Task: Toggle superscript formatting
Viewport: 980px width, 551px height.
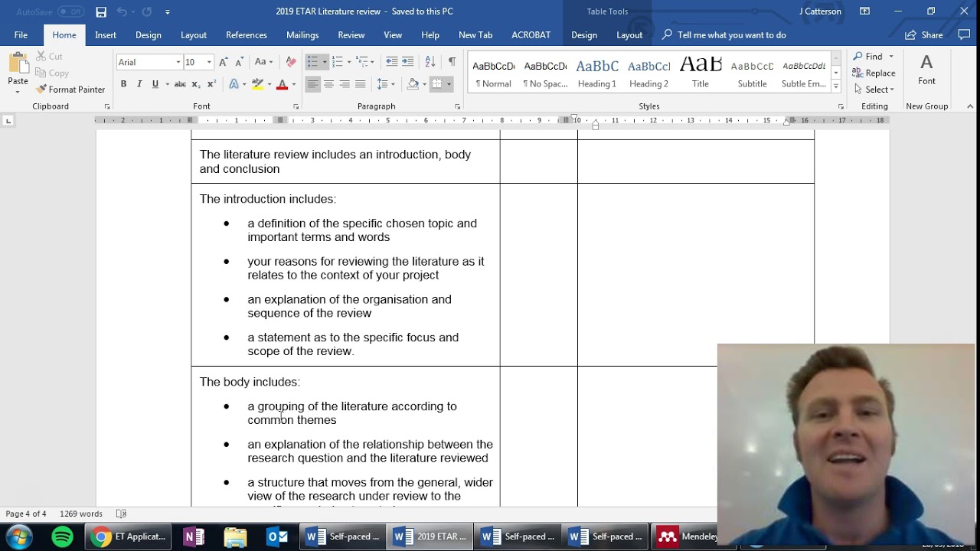Action: (x=211, y=84)
